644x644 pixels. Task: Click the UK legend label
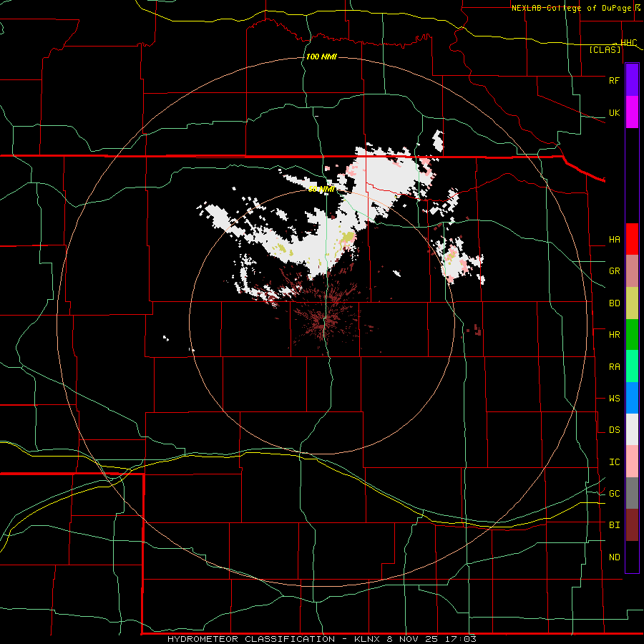pyautogui.click(x=614, y=113)
